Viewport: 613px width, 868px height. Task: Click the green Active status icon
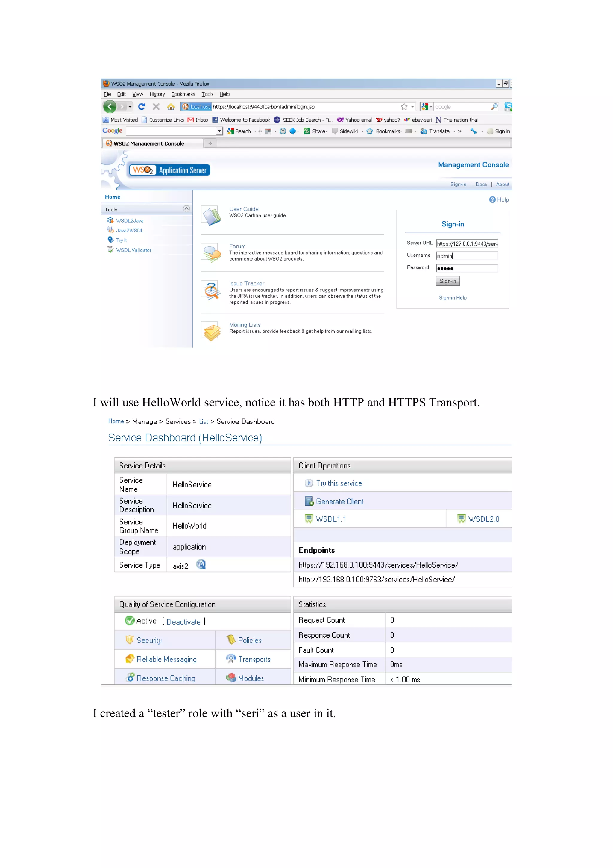click(x=130, y=620)
